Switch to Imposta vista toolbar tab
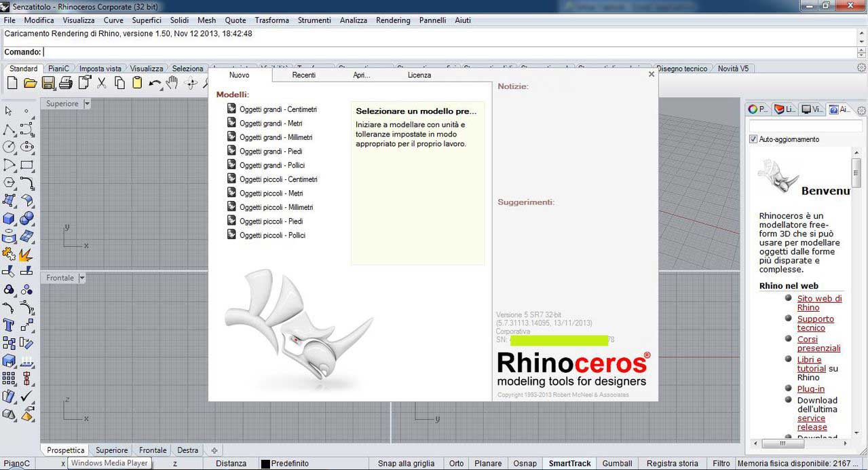The width and height of the screenshot is (868, 470). click(100, 69)
